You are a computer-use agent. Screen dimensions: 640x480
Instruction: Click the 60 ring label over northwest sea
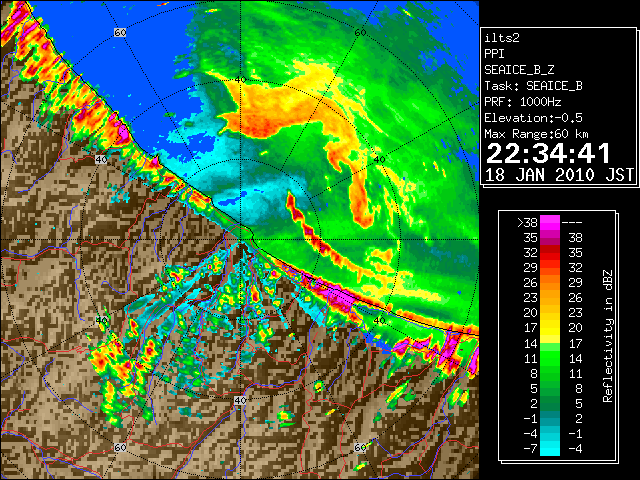[120, 32]
